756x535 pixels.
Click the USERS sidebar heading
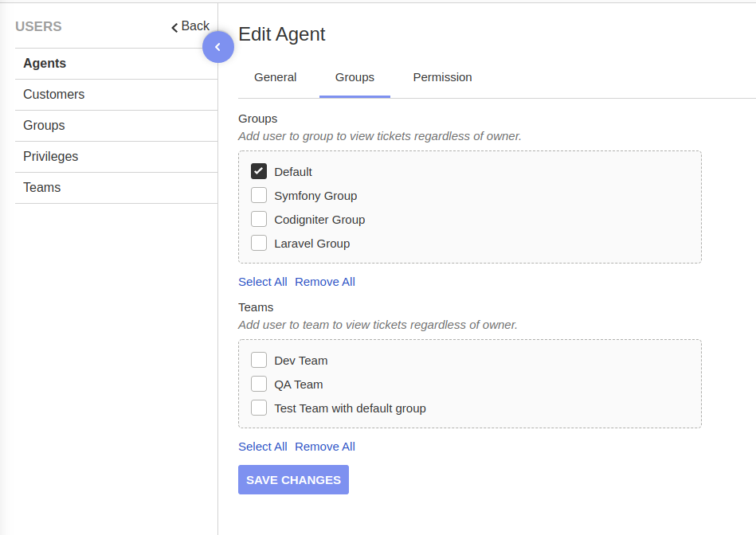(38, 26)
